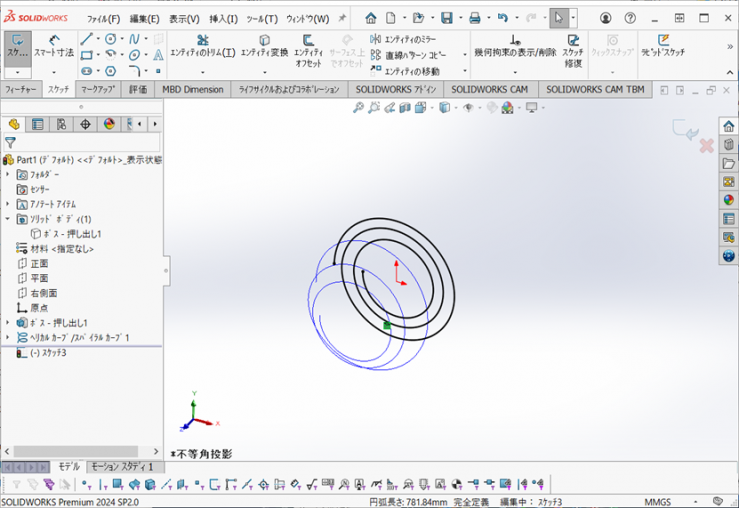Image resolution: width=739 pixels, height=508 pixels.
Task: Open the PropertyManager panel tab
Action: coord(37,124)
